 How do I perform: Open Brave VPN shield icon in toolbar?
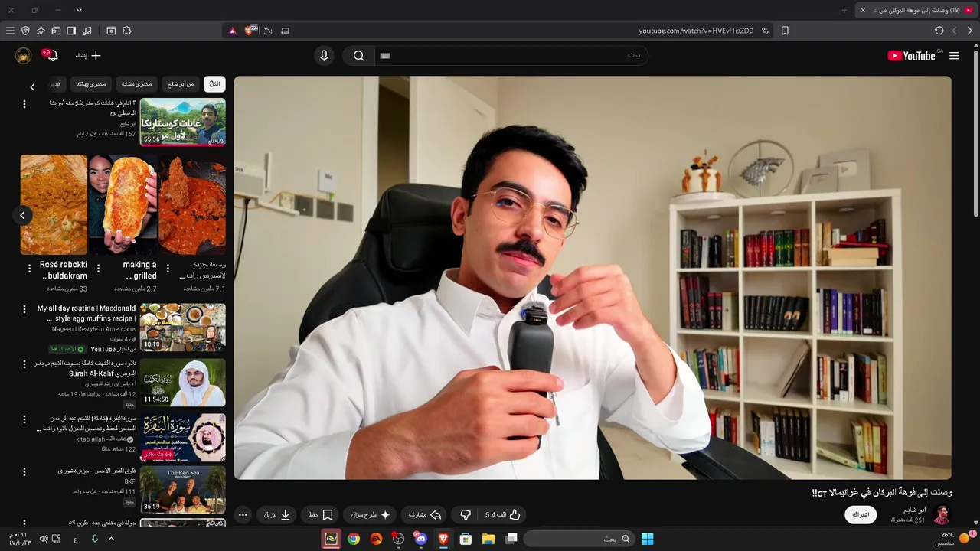pyautogui.click(x=25, y=31)
